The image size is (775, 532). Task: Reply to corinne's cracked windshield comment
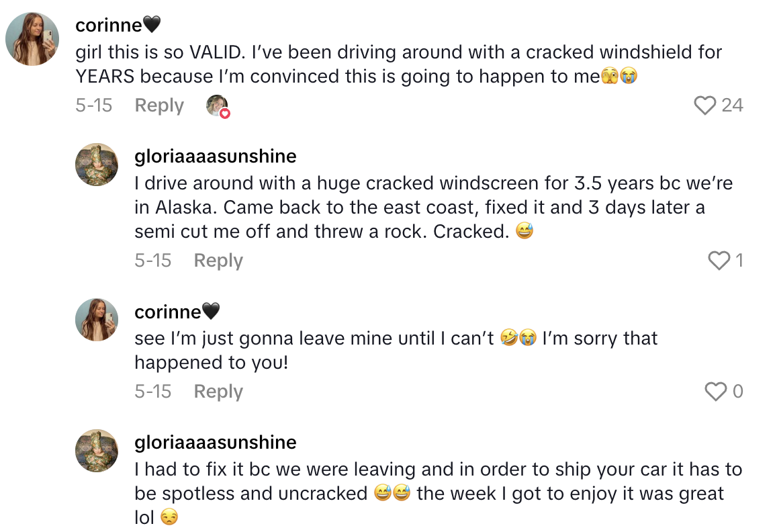point(159,105)
